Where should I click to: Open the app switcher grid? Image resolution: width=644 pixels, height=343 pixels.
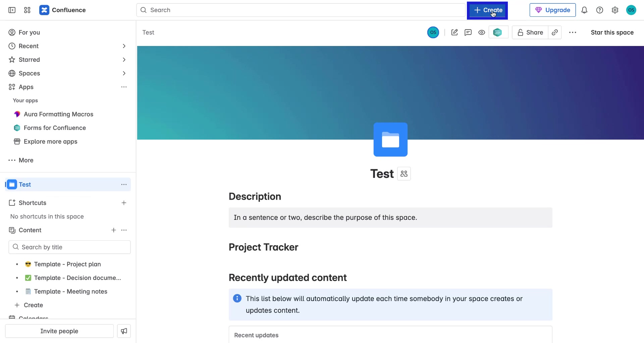(27, 10)
